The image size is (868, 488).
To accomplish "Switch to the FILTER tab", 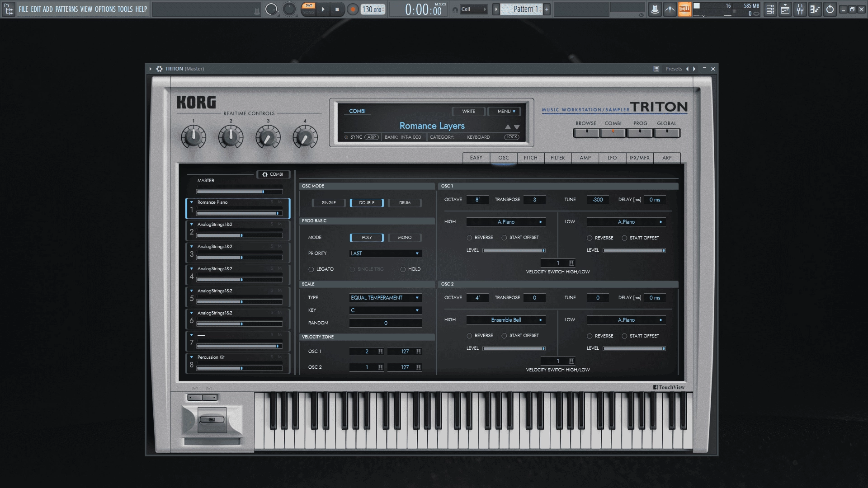I will click(557, 158).
